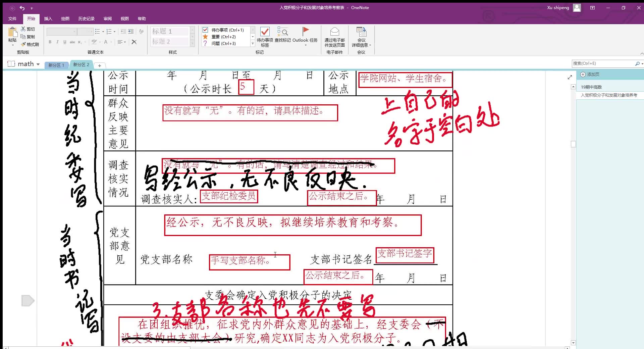
Task: Create a new section with the plus tab
Action: (100, 65)
